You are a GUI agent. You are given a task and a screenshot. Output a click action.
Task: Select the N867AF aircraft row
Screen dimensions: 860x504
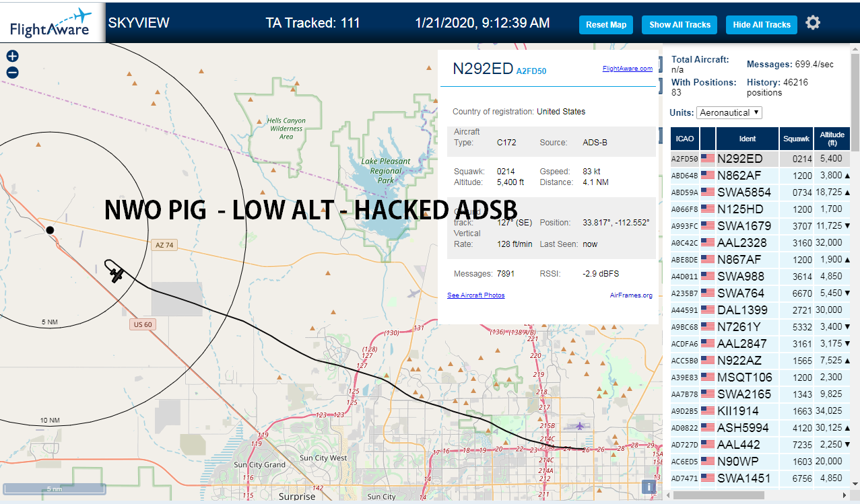tap(761, 260)
